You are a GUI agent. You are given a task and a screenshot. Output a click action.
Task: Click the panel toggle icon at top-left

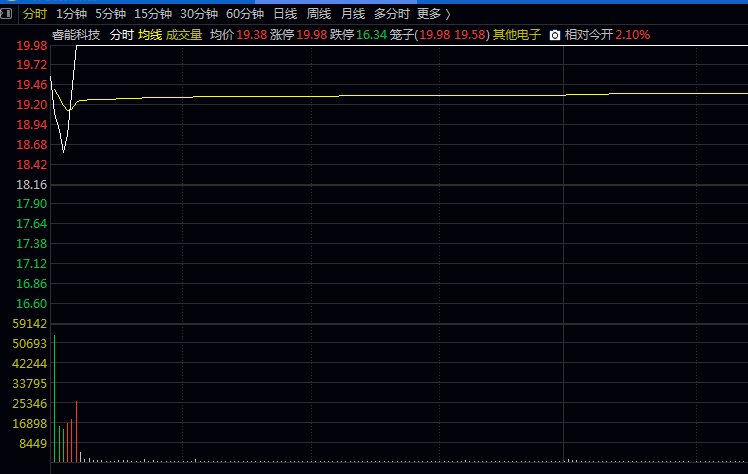(x=6, y=14)
